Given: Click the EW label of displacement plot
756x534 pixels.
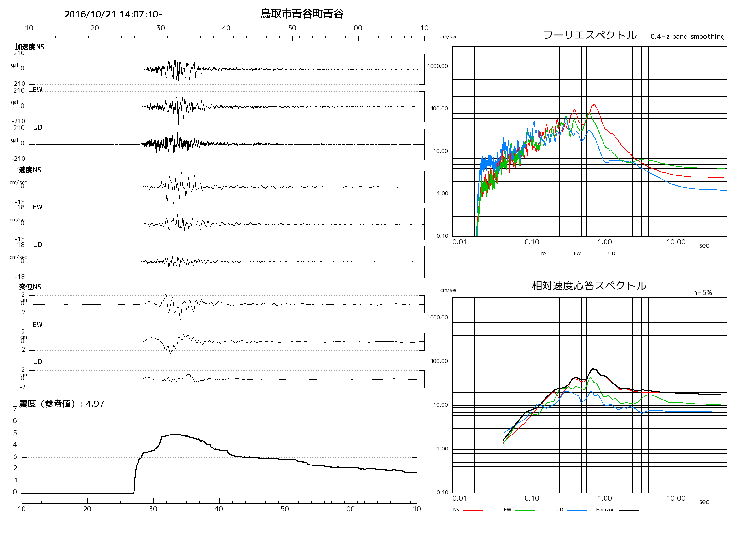Looking at the screenshot, I should pyautogui.click(x=38, y=325).
